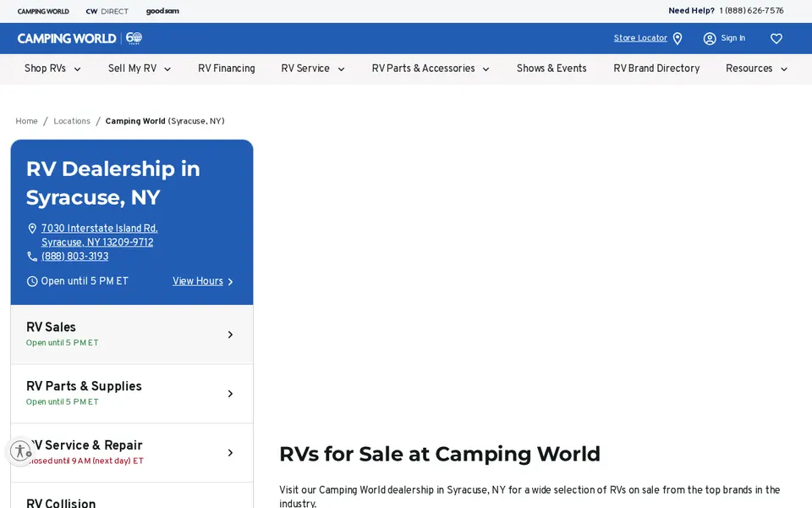The height and width of the screenshot is (508, 812).
Task: Click the Good Sam logo in top strip
Action: point(162,11)
